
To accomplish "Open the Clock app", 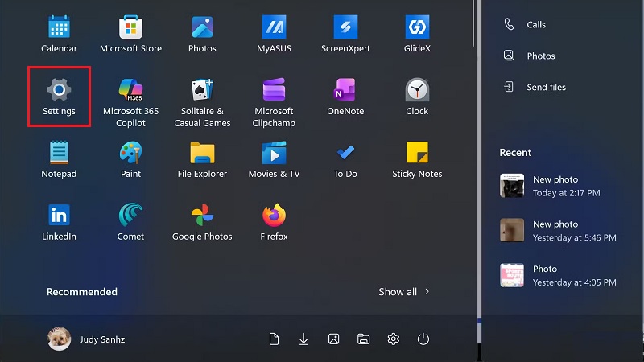I will click(417, 97).
